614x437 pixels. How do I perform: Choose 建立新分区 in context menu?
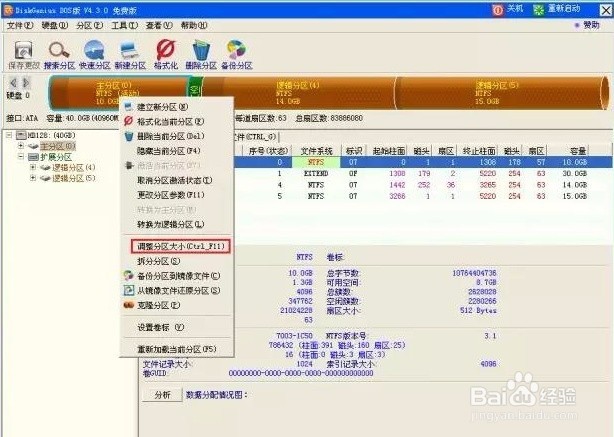point(177,107)
